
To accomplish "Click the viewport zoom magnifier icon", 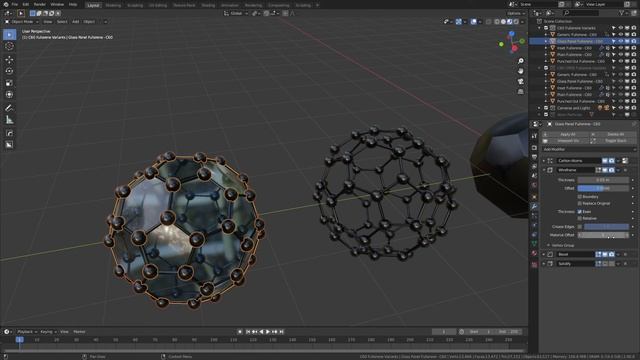I will click(x=521, y=61).
